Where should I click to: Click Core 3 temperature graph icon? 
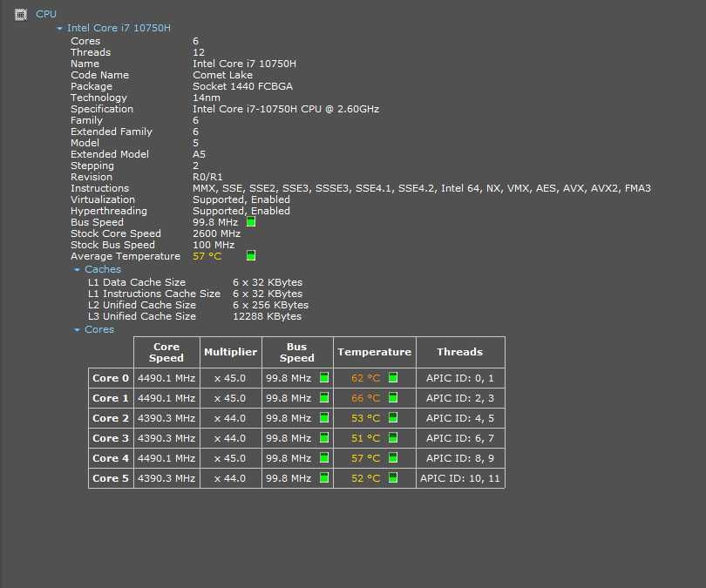pos(393,438)
